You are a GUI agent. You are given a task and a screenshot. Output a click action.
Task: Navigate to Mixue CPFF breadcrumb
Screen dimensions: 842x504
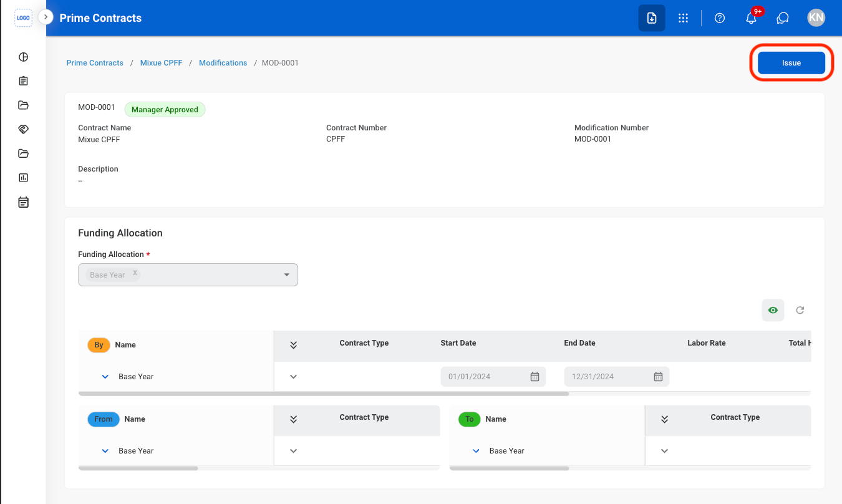162,63
